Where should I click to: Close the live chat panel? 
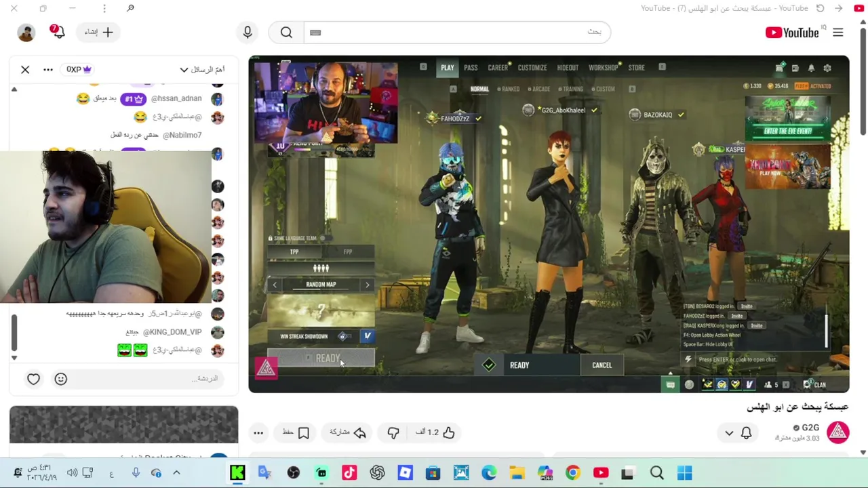25,69
